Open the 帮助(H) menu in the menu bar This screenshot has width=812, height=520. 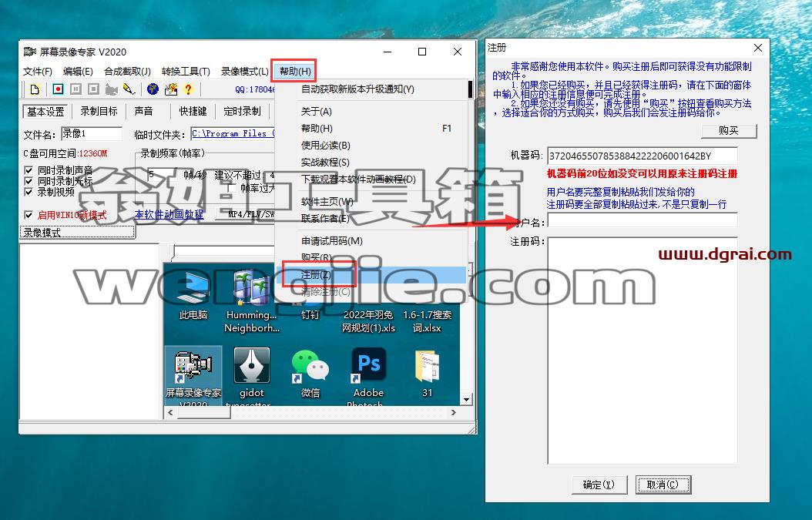[x=295, y=71]
